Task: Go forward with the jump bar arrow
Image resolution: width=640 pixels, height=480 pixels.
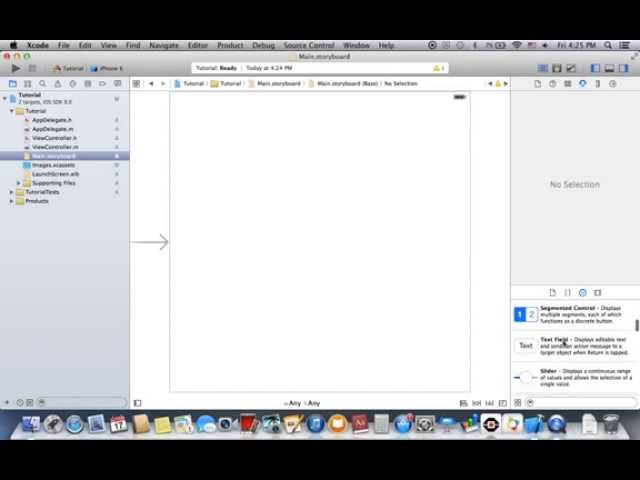Action: 163,84
